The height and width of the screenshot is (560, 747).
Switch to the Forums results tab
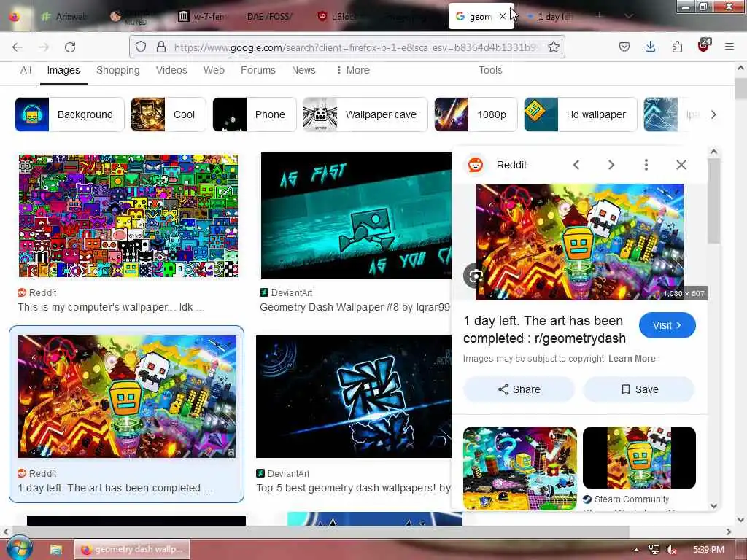258,70
